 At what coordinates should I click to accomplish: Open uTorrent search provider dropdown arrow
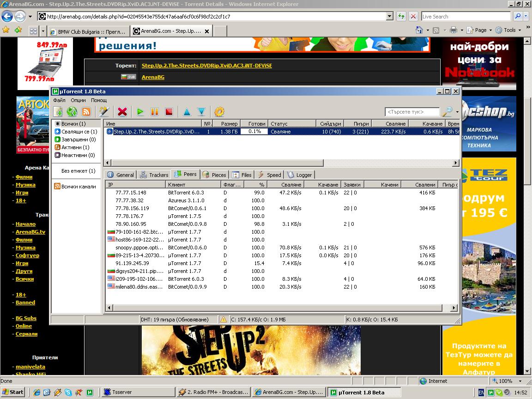pyautogui.click(x=457, y=112)
